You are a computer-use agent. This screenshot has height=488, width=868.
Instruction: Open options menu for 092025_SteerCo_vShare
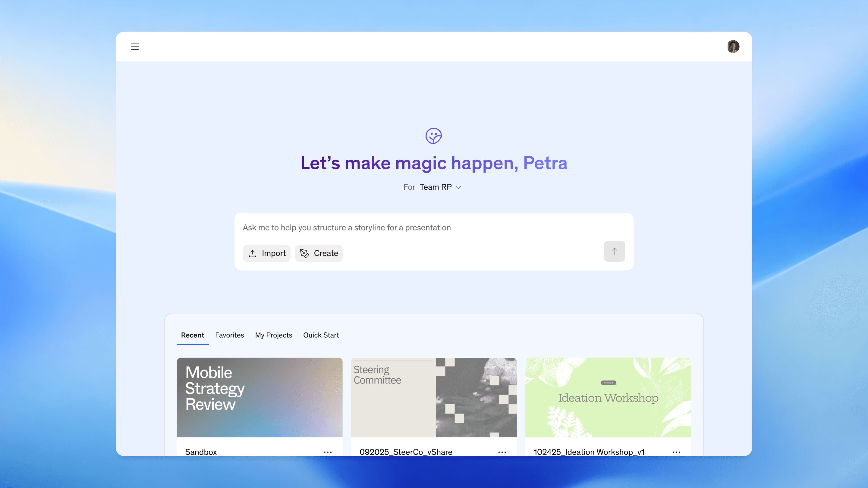click(x=502, y=452)
